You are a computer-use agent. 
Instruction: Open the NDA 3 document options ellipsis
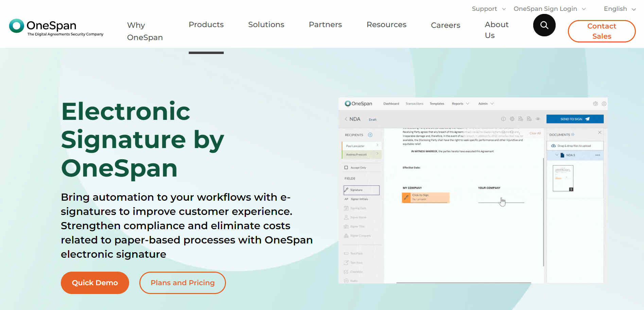598,155
